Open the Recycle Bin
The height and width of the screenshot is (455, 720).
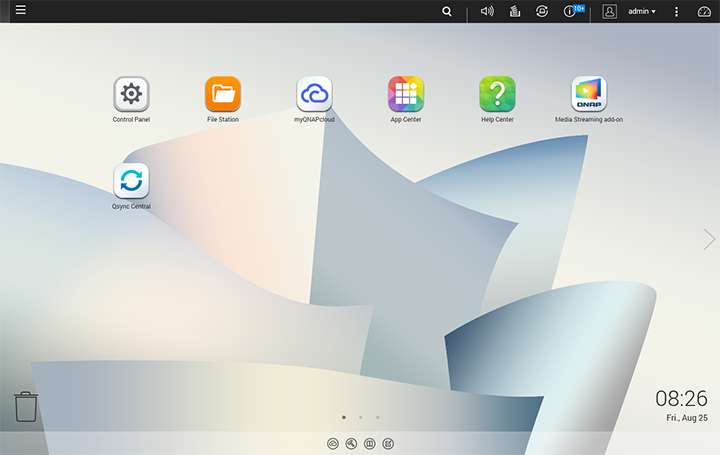pyautogui.click(x=26, y=406)
